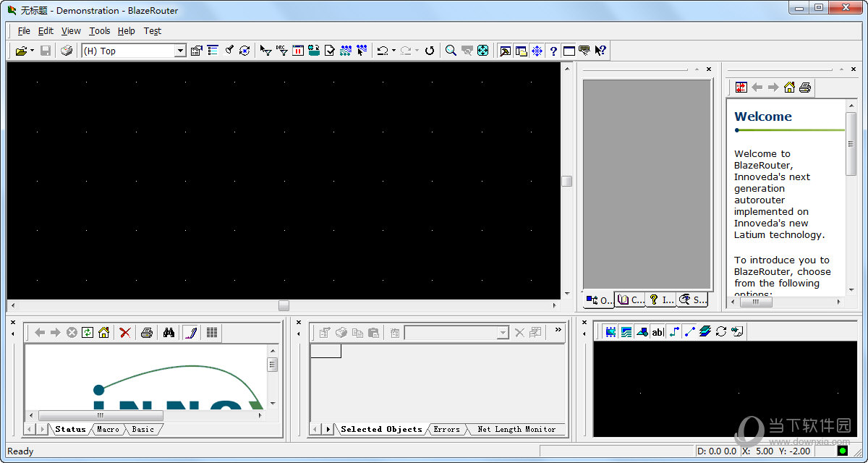Click the Home icon in the output window toolbar

(x=103, y=332)
